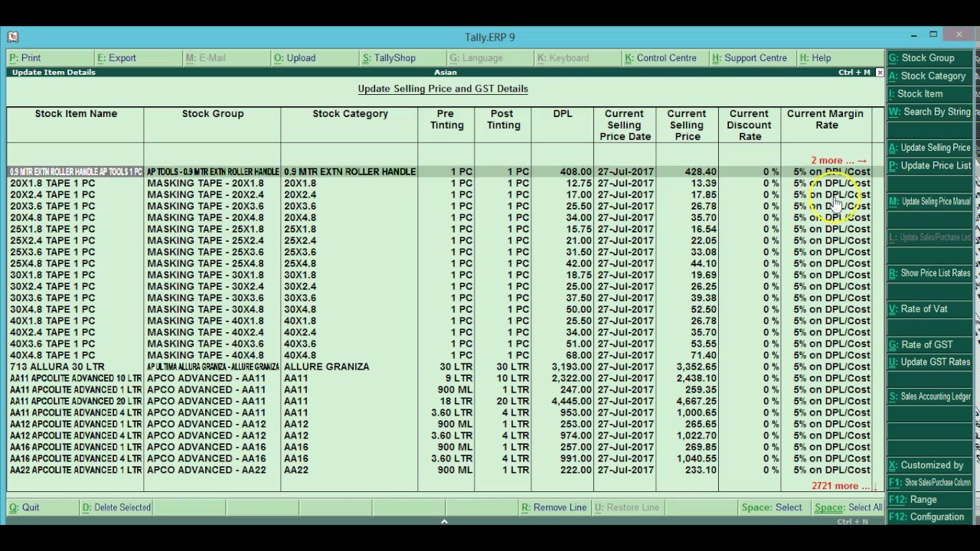This screenshot has height=551, width=980.
Task: Expand the bottom panel using the up caret
Action: point(444,521)
